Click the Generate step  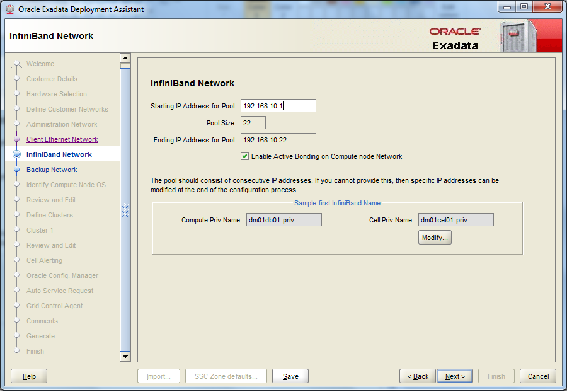[40, 337]
